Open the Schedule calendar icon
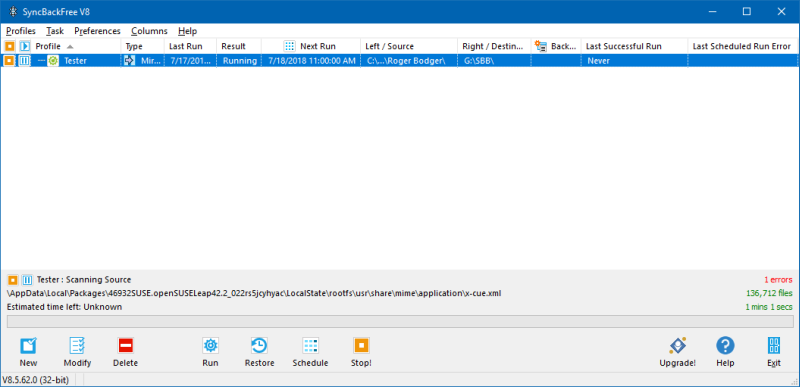 coord(310,346)
